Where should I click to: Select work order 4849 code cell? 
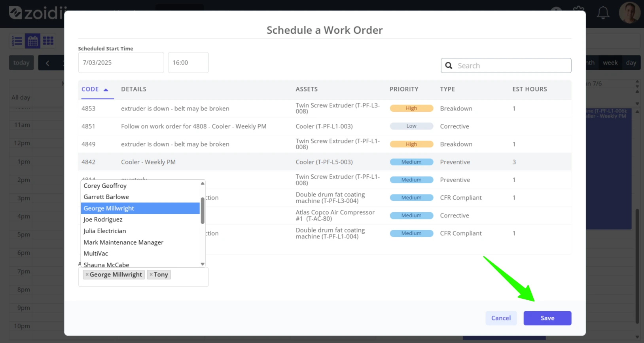pyautogui.click(x=88, y=144)
